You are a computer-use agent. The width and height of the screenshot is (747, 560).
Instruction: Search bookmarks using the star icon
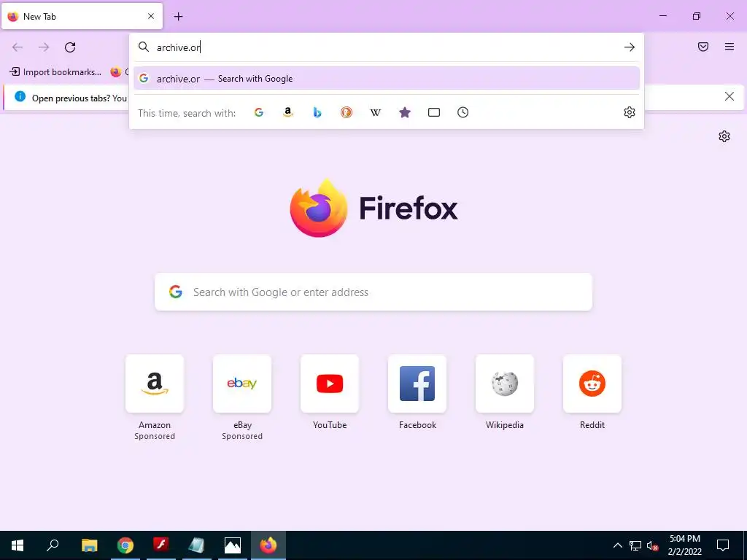(404, 112)
